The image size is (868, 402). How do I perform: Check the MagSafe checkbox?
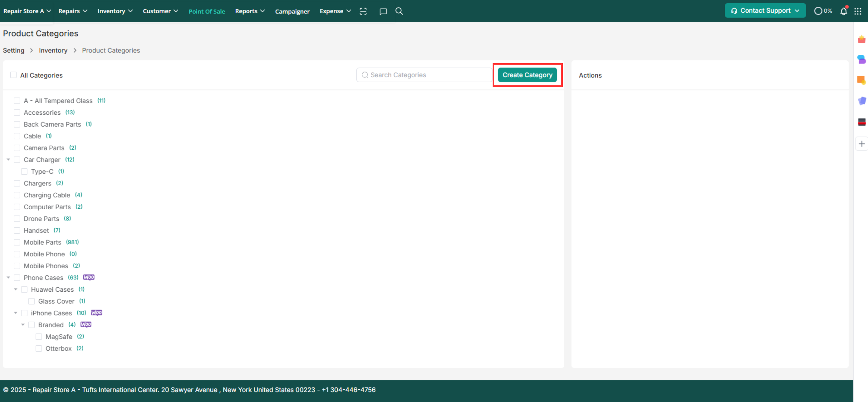coord(39,337)
